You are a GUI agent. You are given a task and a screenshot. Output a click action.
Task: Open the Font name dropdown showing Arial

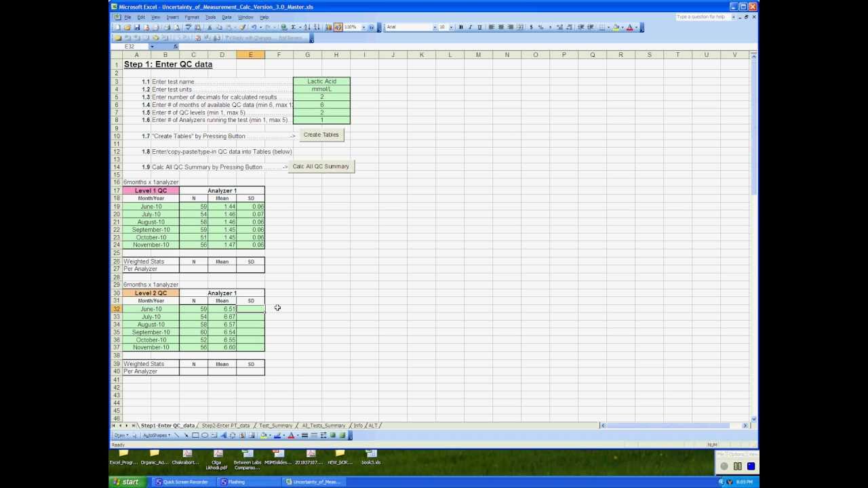pyautogui.click(x=434, y=27)
